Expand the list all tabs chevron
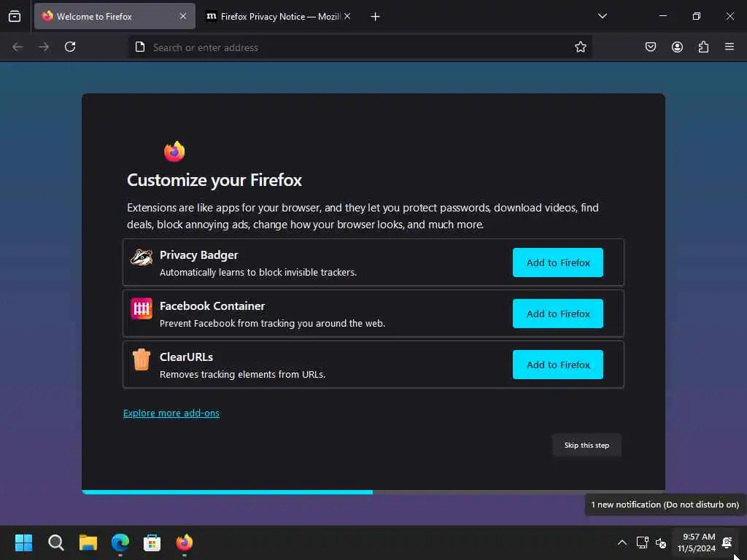The height and width of the screenshot is (560, 747). click(x=602, y=16)
